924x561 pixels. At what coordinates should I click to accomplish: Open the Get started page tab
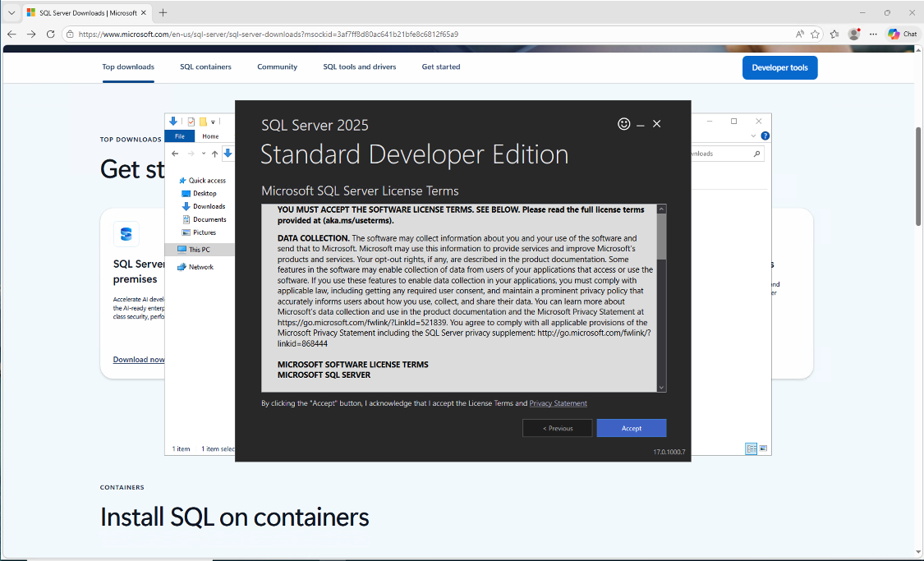click(x=441, y=67)
